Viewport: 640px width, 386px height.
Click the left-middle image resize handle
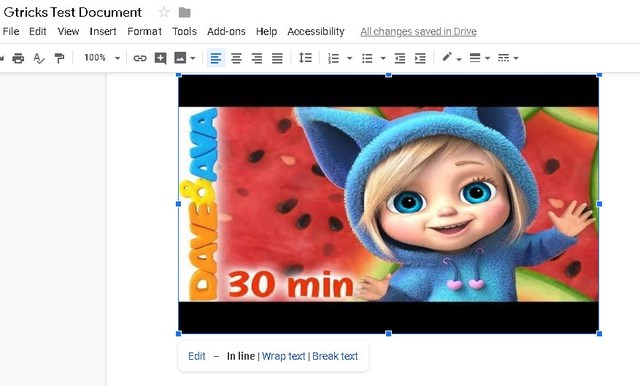178,204
